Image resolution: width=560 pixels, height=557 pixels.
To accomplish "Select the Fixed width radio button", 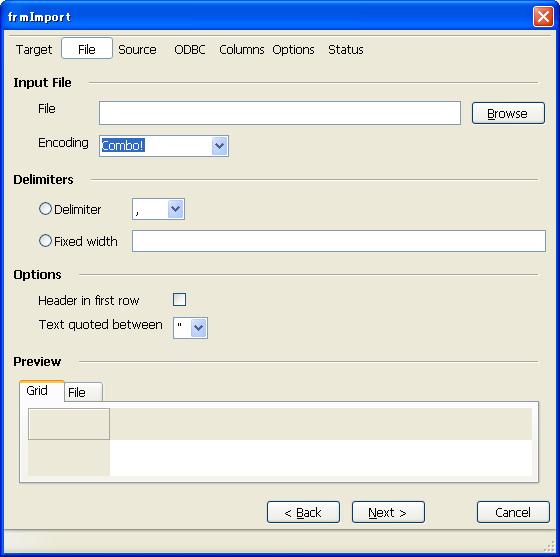I will (x=45, y=241).
